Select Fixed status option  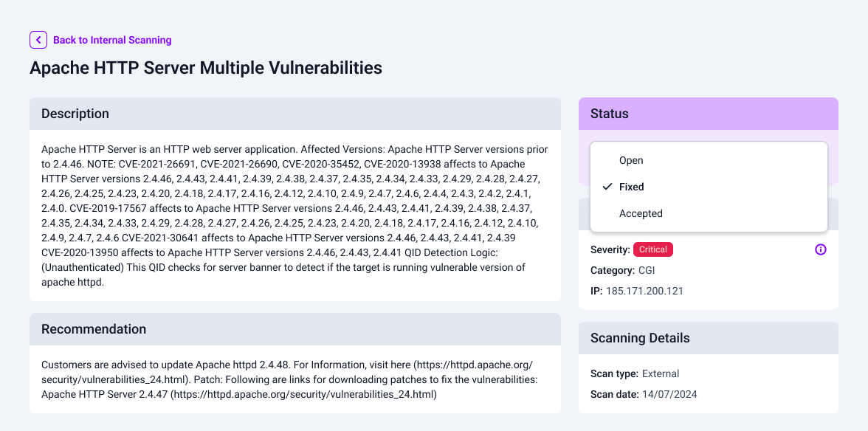point(709,187)
